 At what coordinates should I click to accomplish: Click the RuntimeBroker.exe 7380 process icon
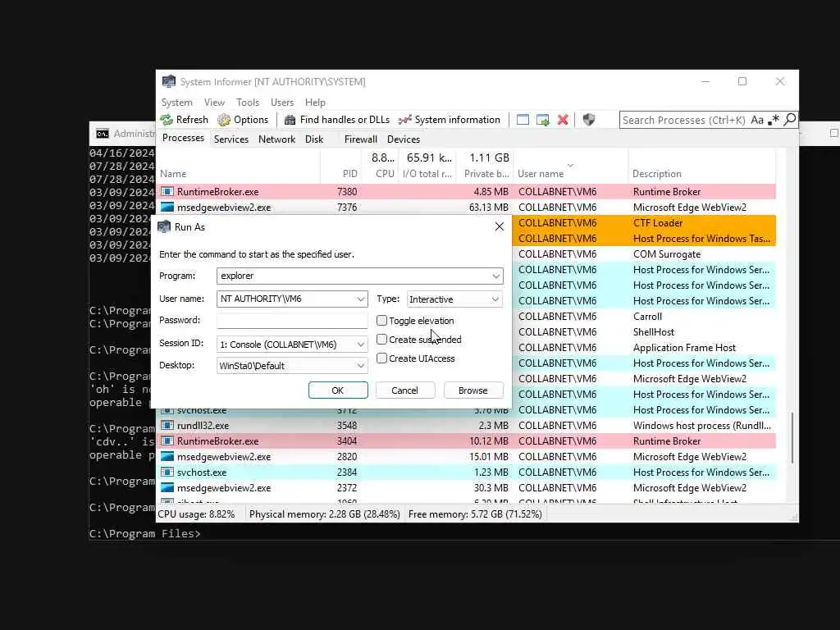[x=167, y=192]
